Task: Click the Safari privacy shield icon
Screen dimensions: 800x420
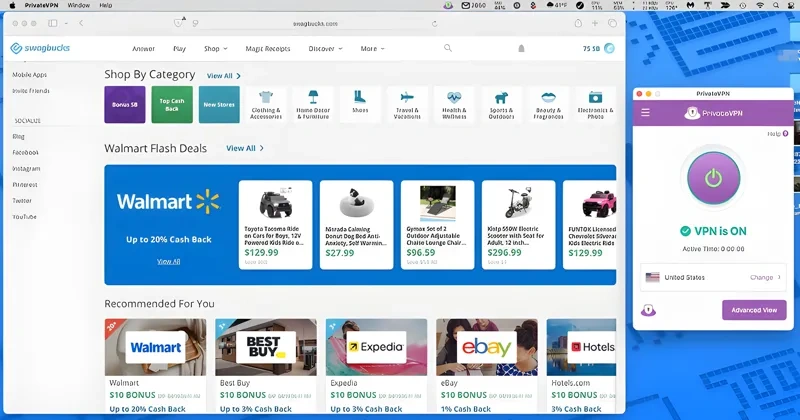Action: pyautogui.click(x=178, y=23)
